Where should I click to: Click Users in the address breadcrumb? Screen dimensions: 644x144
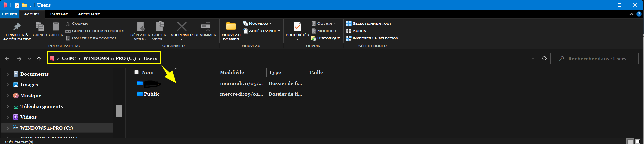point(150,58)
